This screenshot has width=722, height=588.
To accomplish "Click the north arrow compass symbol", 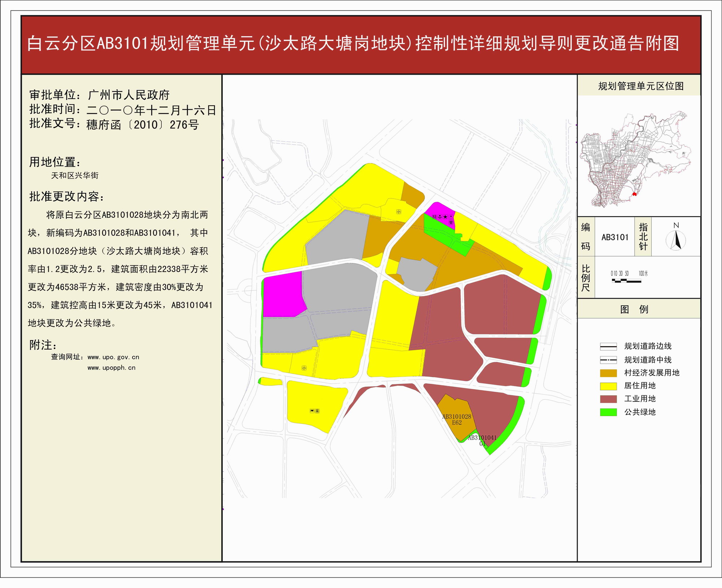I will pyautogui.click(x=676, y=240).
